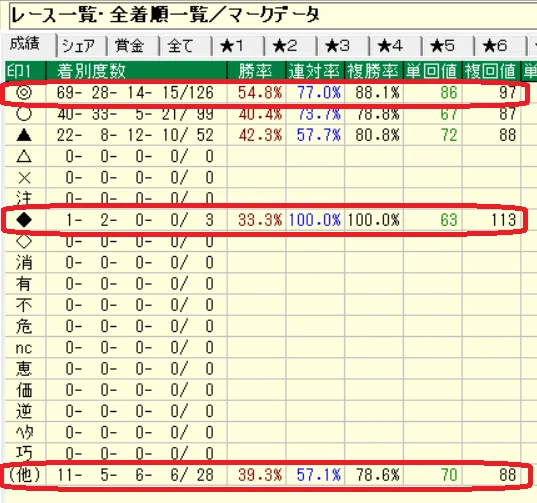
Task: Open the ★1 tab
Action: tap(238, 46)
